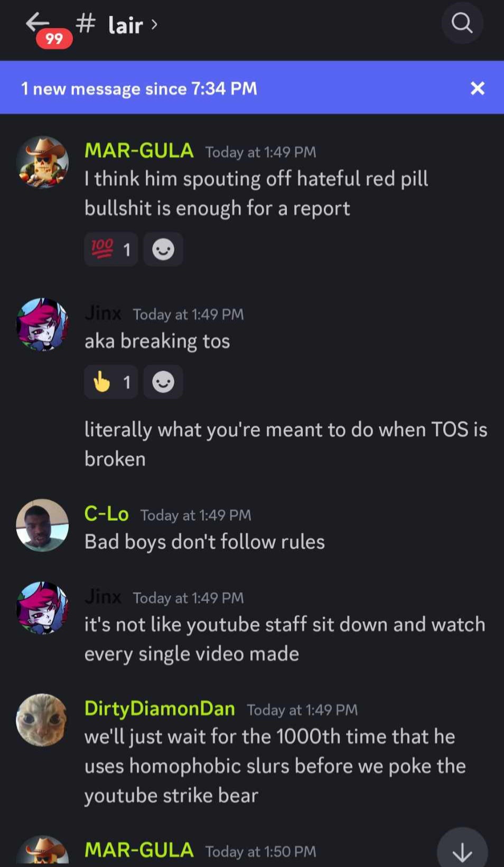Open DirtyDiamonDan's cat avatar
The image size is (504, 867).
pyautogui.click(x=42, y=720)
